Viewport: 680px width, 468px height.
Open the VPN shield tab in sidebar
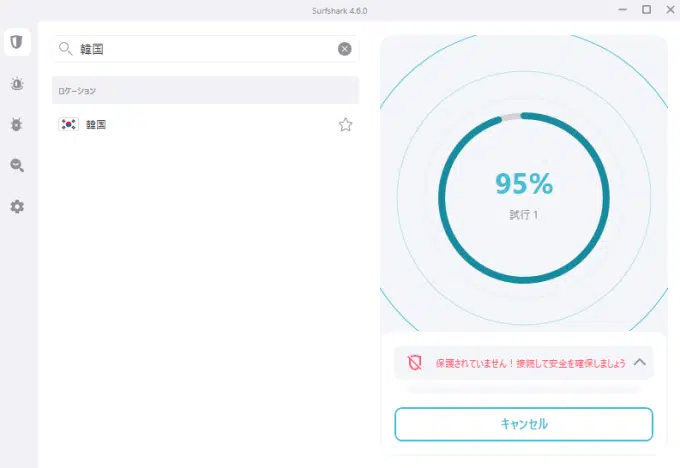pos(17,42)
